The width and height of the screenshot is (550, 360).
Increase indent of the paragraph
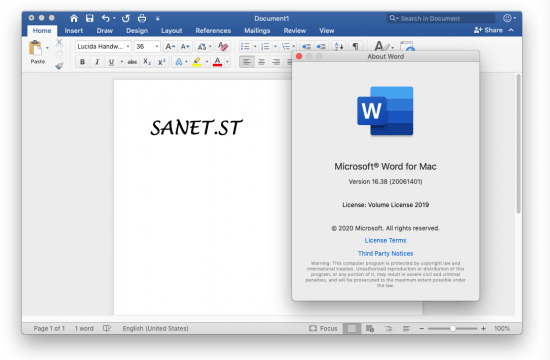(321, 47)
